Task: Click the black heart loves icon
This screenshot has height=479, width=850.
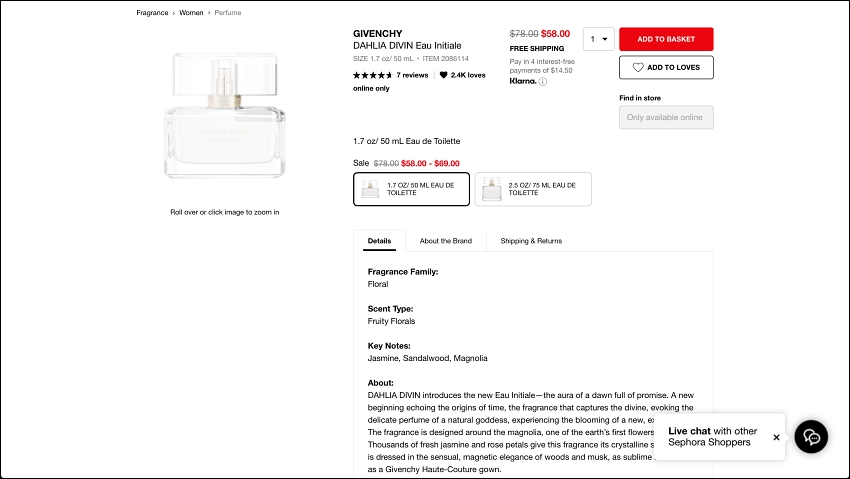Action: pos(444,75)
